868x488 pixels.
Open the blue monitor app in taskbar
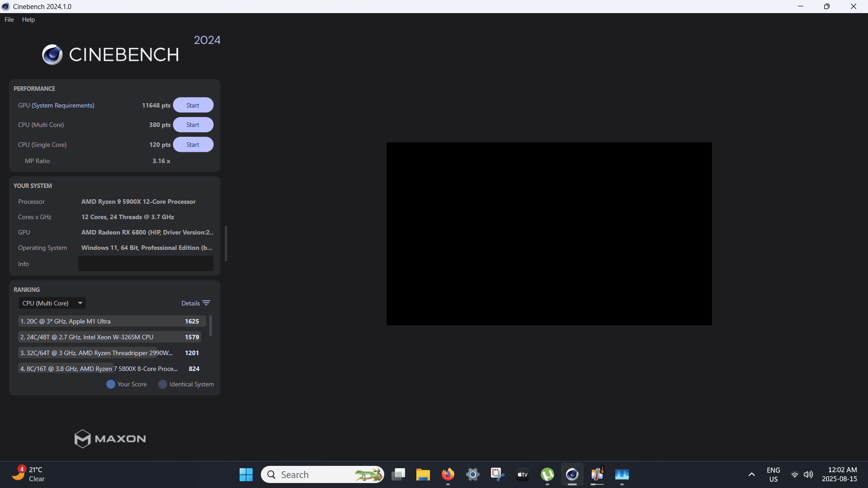click(x=622, y=474)
